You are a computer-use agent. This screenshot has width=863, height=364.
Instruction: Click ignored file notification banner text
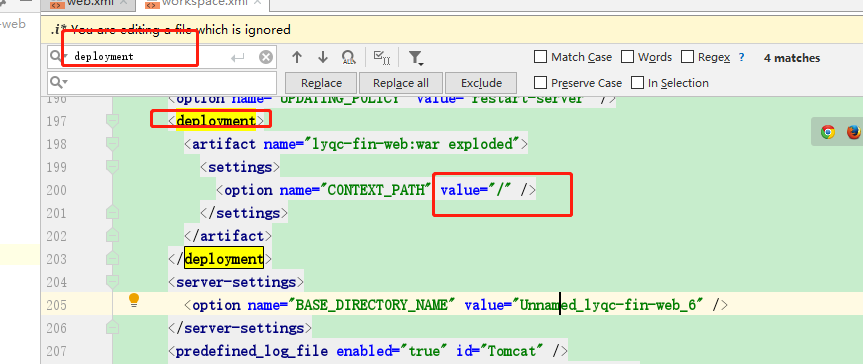pyautogui.click(x=181, y=30)
